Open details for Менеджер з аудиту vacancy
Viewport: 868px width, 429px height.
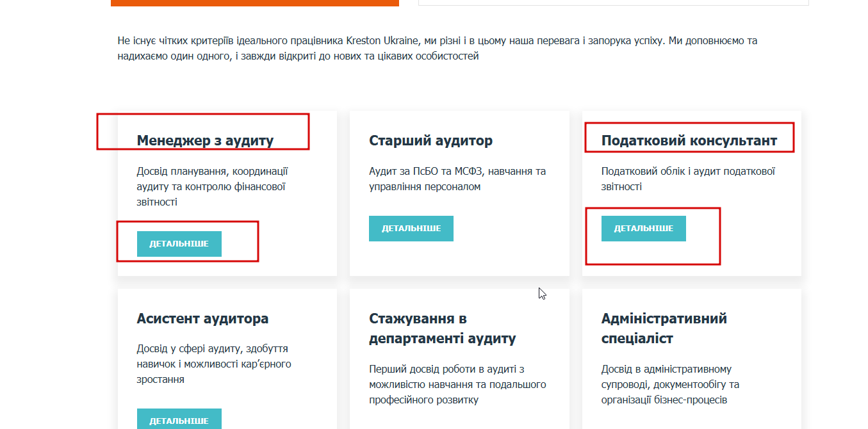click(x=179, y=244)
